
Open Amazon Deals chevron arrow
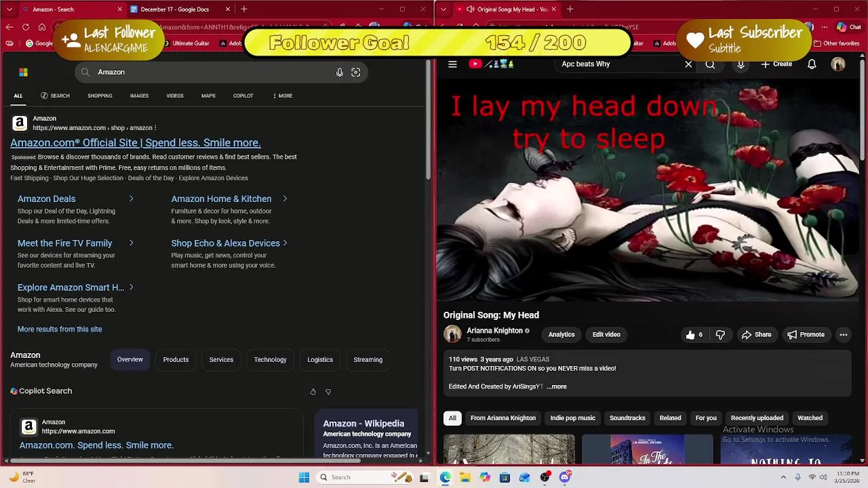coord(131,199)
